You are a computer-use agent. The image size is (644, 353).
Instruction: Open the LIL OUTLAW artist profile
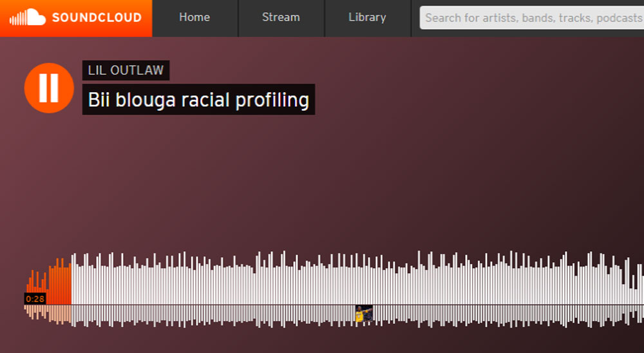[x=126, y=70]
